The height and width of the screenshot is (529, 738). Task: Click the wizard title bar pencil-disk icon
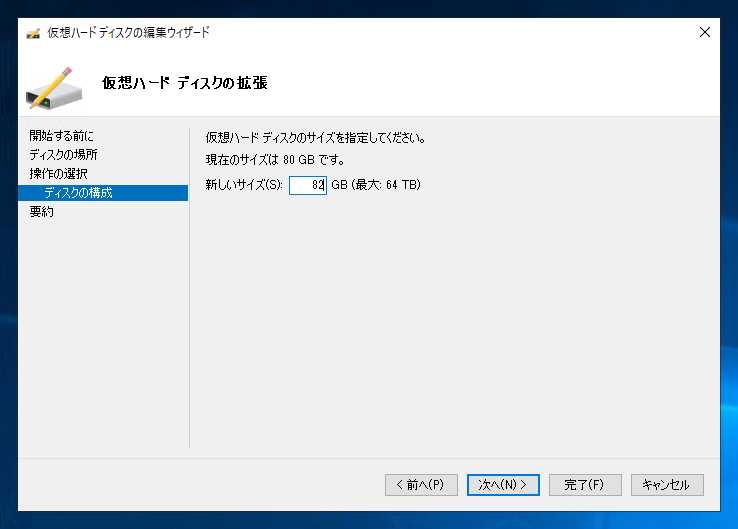pos(33,33)
